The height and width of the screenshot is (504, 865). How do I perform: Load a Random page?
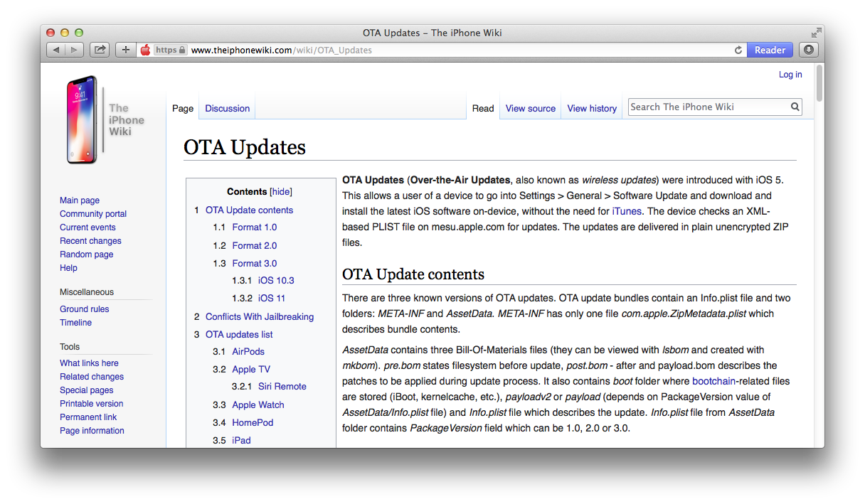(87, 254)
